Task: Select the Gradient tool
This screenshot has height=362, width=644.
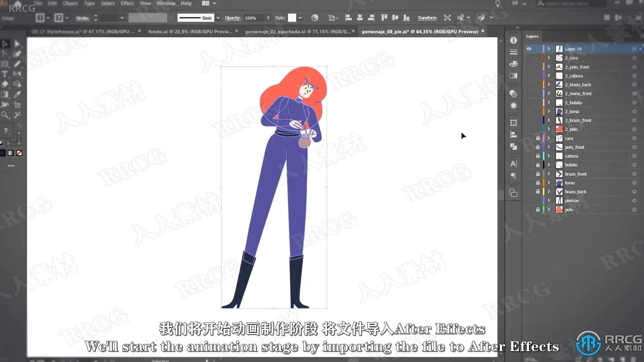Action: pos(5,95)
